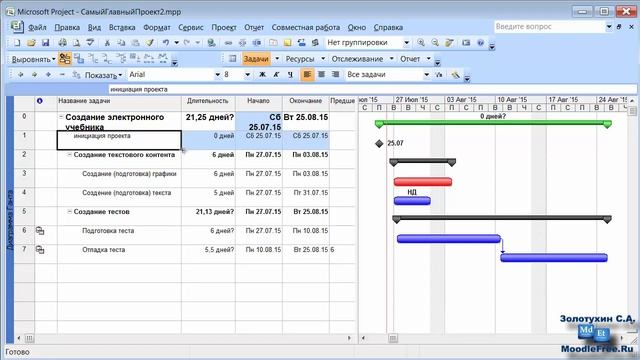Paste from clipboard
640x360 pixels.
[136, 42]
